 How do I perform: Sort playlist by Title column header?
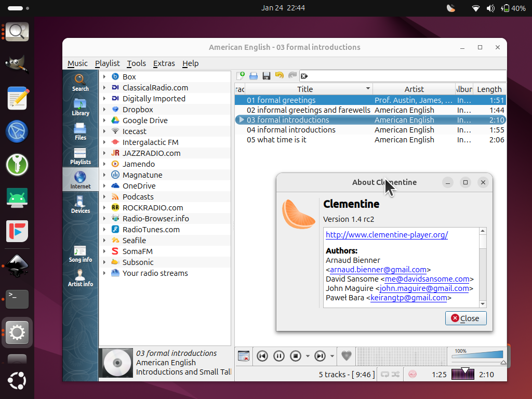click(309, 89)
